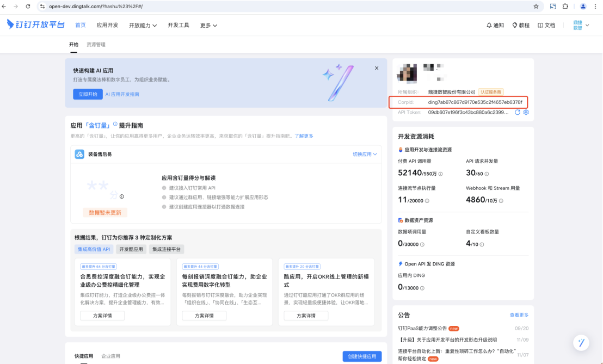Image resolution: width=603 pixels, height=364 pixels.
Task: Open 教程 tutorials link
Action: tap(521, 25)
